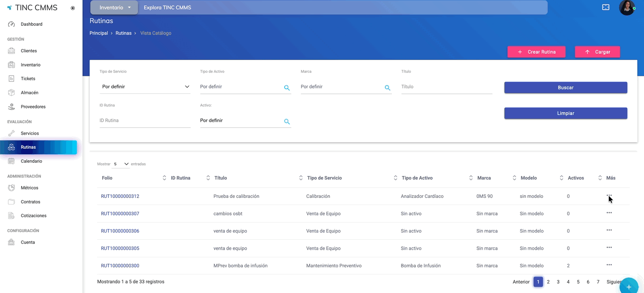
Task: Open more options for RUT10000000307 row
Action: (x=609, y=213)
